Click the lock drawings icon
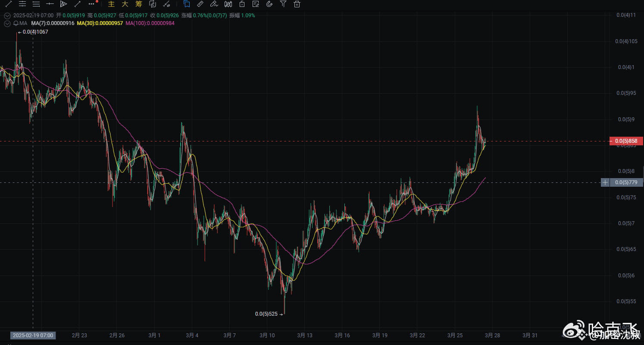This screenshot has width=644, height=345. [242, 4]
